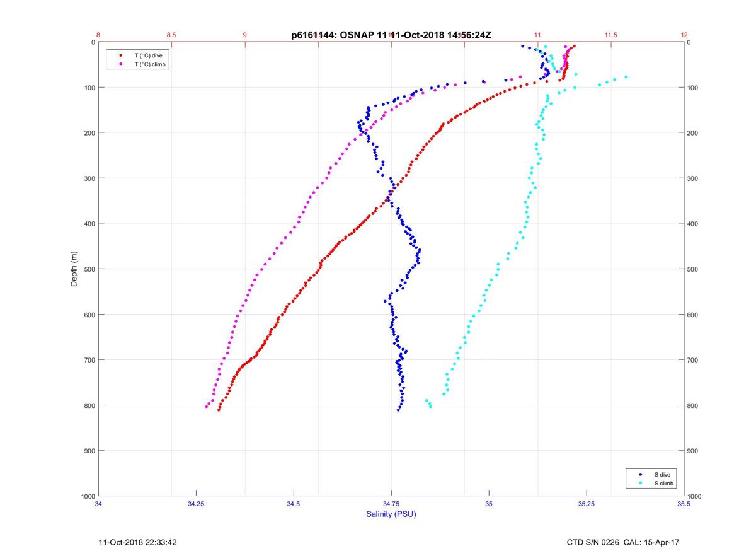Click depth tick 900 on right axis
The image size is (756, 558).
[693, 451]
